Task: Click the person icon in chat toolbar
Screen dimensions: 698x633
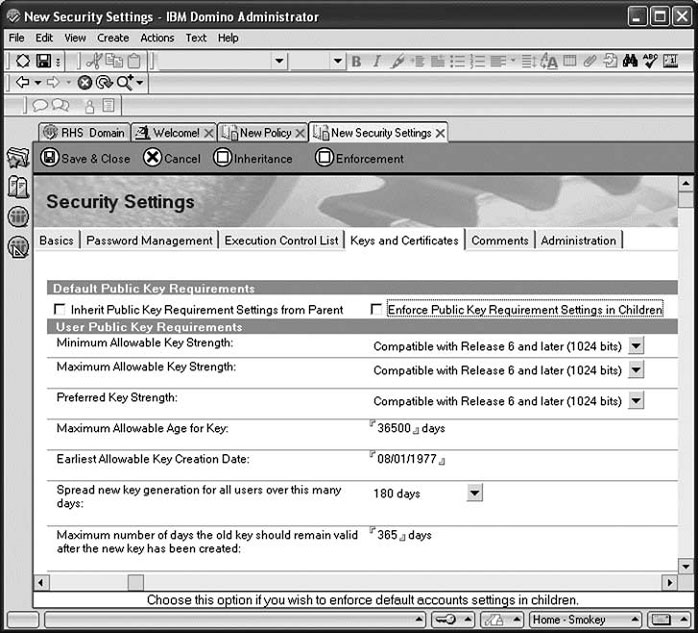Action: pyautogui.click(x=89, y=106)
